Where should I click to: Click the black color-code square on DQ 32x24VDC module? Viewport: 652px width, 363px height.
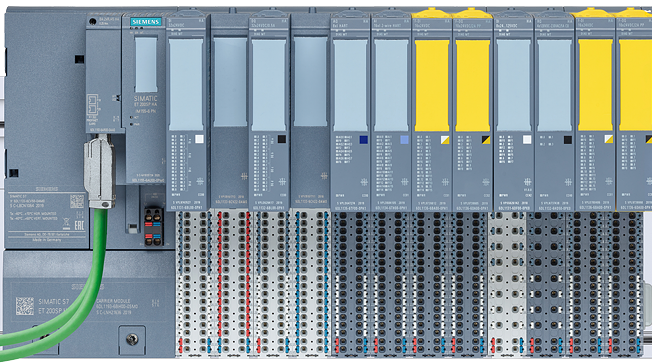click(282, 139)
